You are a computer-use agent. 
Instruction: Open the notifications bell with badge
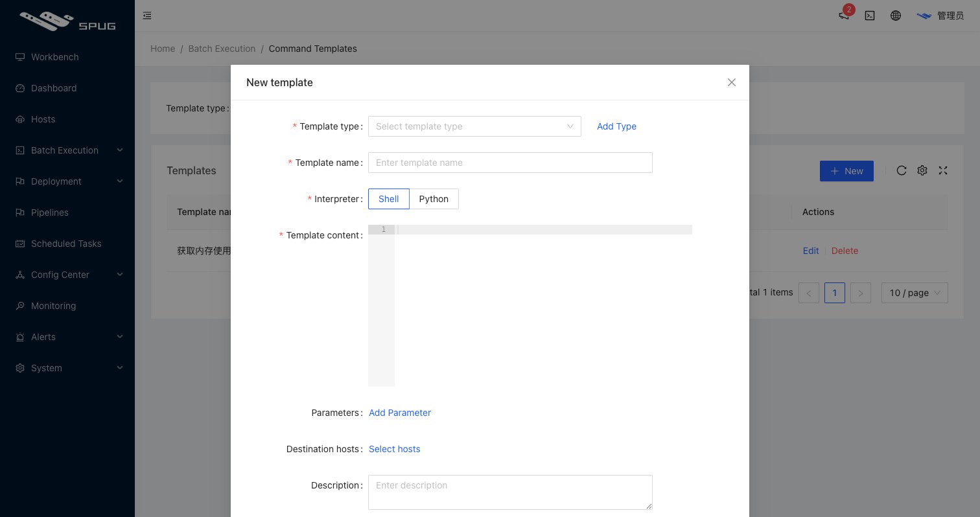845,14
